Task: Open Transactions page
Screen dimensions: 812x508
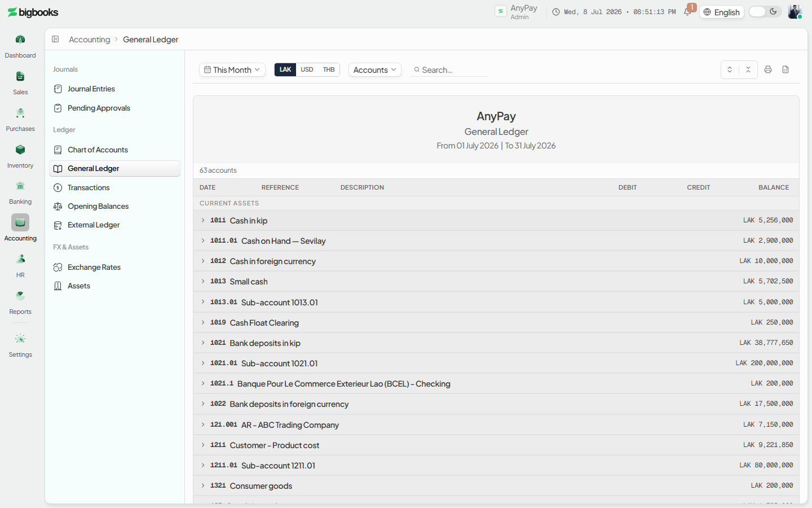Action: pos(115,187)
